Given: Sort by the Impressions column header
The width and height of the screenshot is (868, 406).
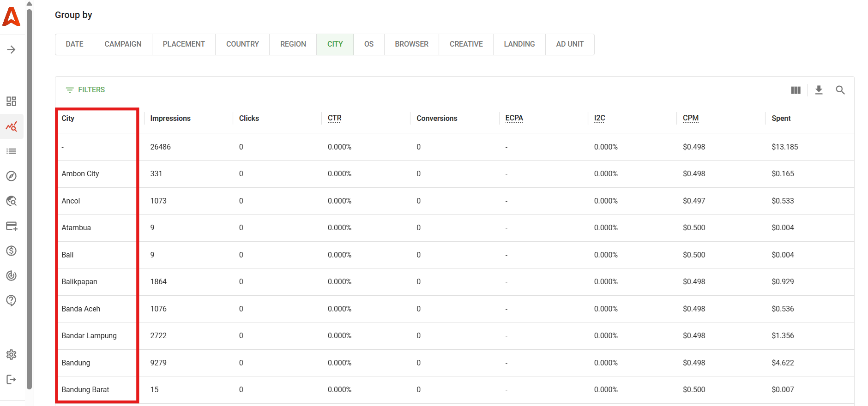Looking at the screenshot, I should pyautogui.click(x=170, y=119).
